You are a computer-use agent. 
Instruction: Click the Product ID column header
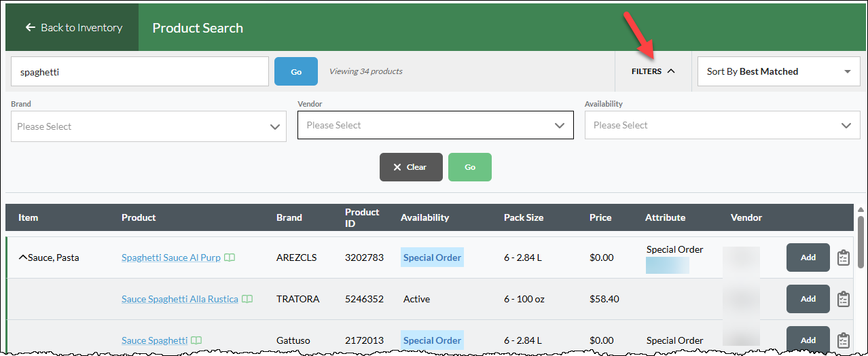coord(362,217)
